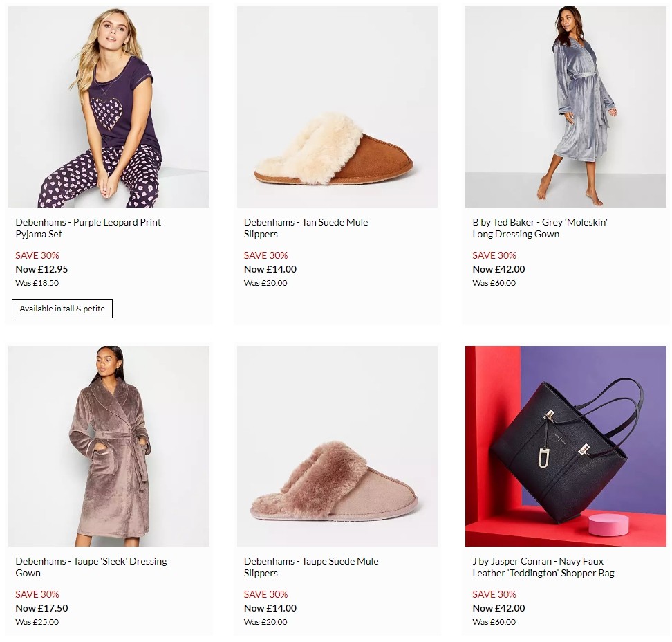The image size is (672, 642).
Task: Open the Taupe 'Sleek' Dressing Gown link
Action: point(91,567)
